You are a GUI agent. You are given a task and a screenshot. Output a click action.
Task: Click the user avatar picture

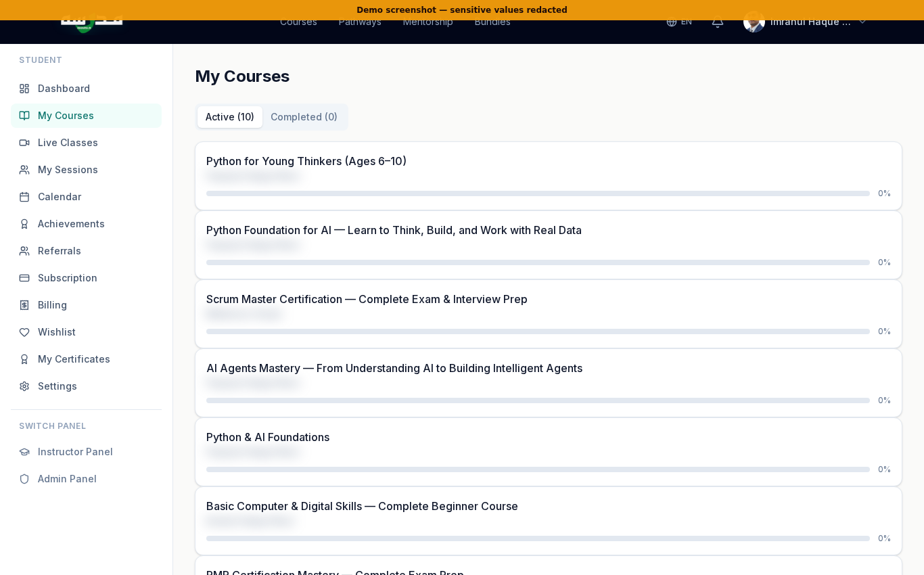[x=754, y=22]
